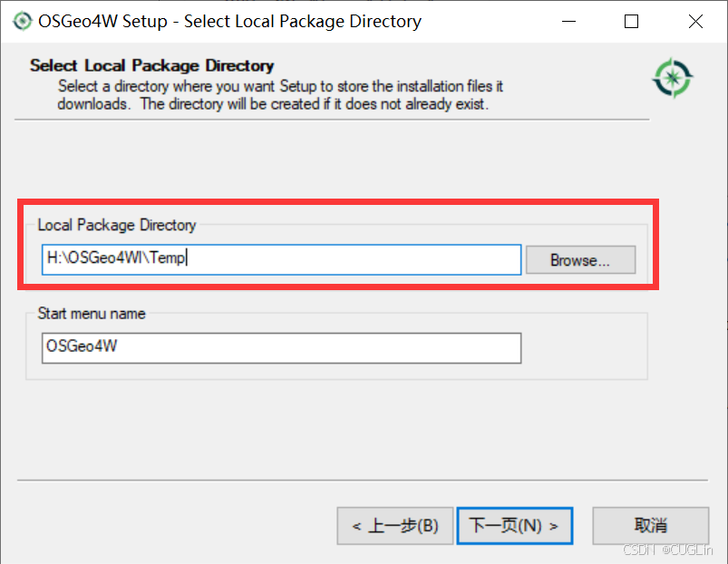Click the Browse... button

click(580, 260)
